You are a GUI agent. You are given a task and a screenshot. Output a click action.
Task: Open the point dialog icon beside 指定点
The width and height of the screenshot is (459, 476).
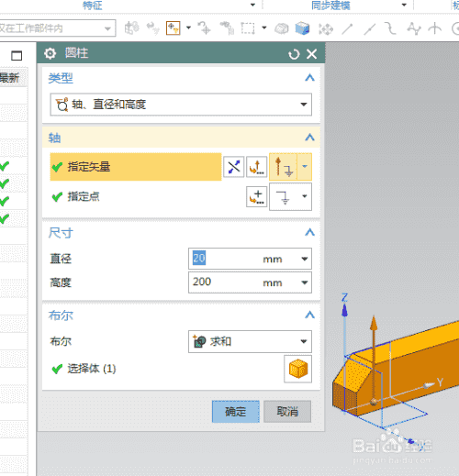[257, 197]
